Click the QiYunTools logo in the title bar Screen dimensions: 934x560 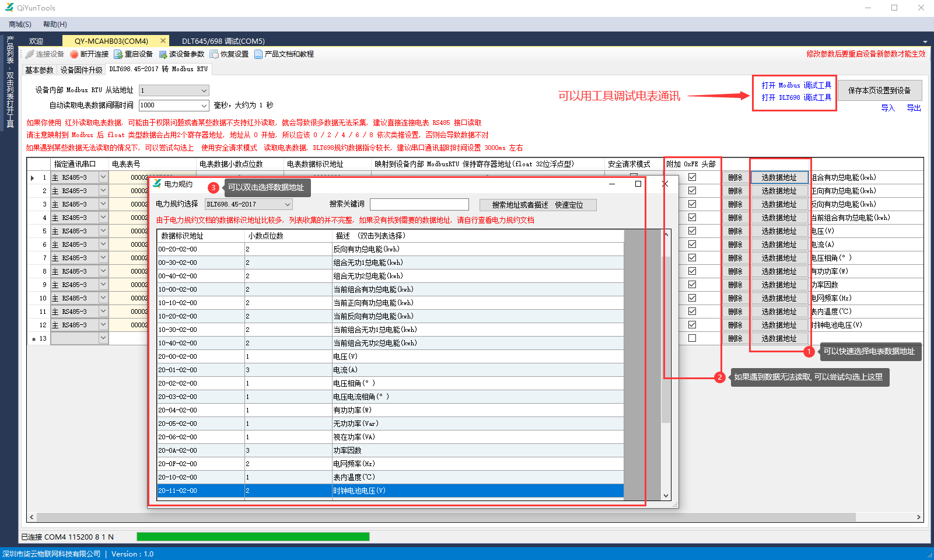point(9,8)
